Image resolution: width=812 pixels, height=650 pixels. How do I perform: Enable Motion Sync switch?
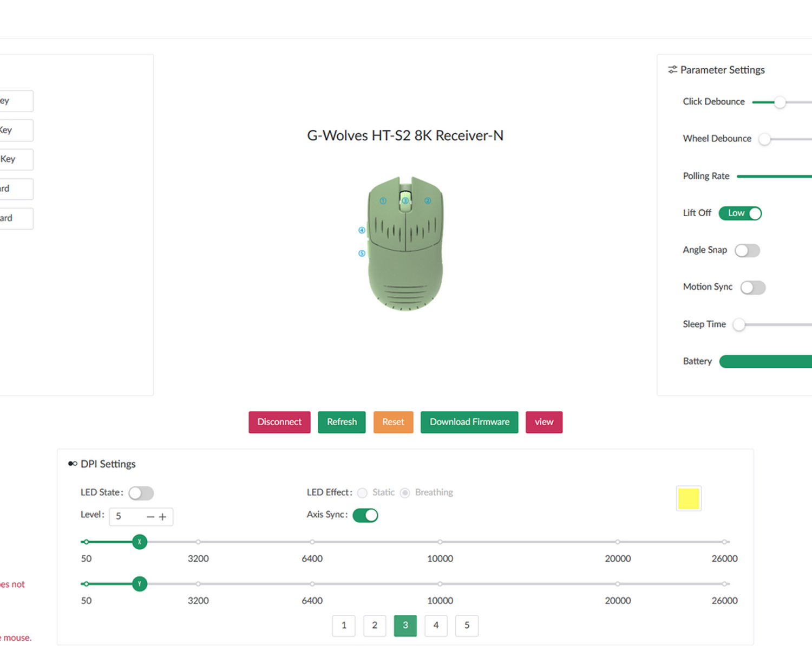click(753, 288)
